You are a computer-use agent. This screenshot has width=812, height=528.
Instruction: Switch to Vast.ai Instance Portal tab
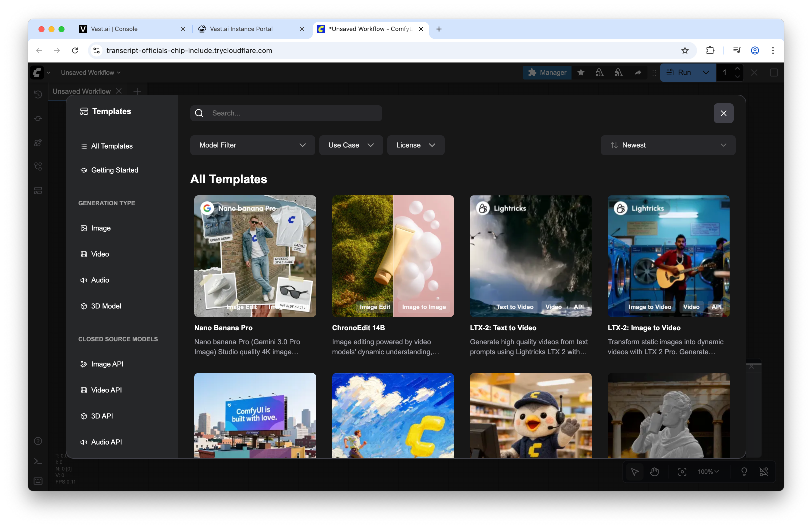coord(241,29)
